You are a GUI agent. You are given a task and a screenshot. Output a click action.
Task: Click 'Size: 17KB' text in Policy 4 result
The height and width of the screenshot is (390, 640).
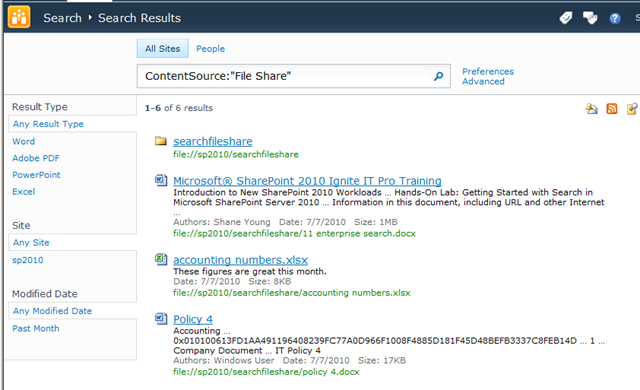[382, 360]
